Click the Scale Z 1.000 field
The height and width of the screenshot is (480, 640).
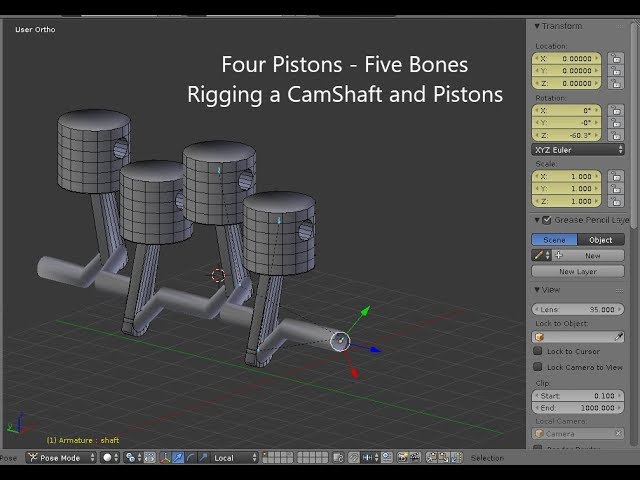567,201
